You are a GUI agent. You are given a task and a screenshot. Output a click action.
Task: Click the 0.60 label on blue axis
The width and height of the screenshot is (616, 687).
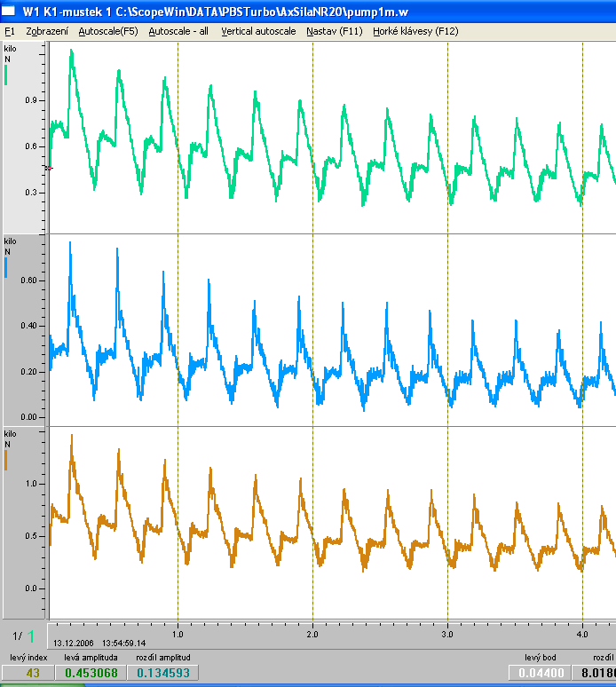click(29, 280)
